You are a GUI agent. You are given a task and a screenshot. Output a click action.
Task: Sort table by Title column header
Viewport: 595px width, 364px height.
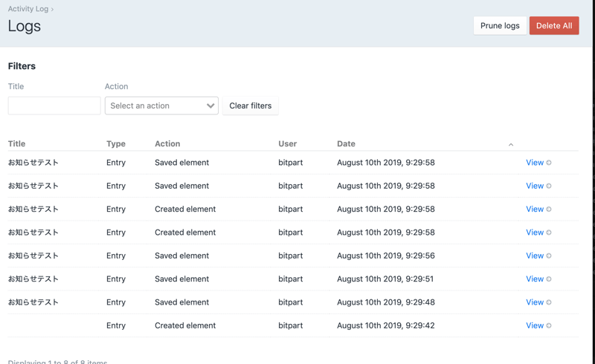16,143
